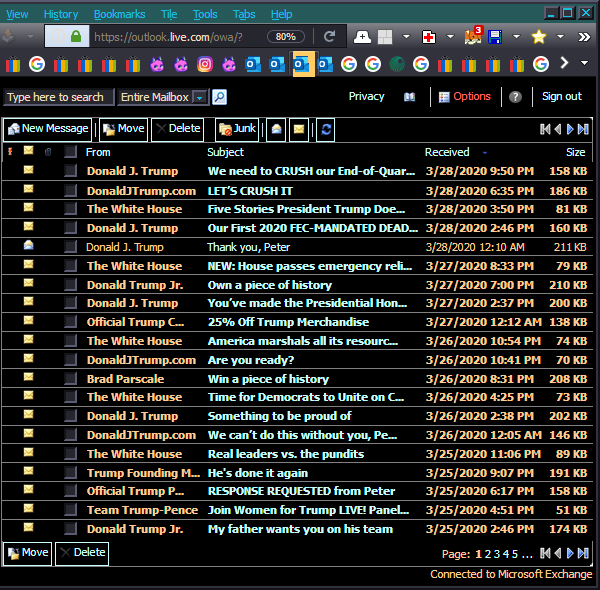
Task: Expand the Entire Mailbox search scope dropdown
Action: [199, 98]
